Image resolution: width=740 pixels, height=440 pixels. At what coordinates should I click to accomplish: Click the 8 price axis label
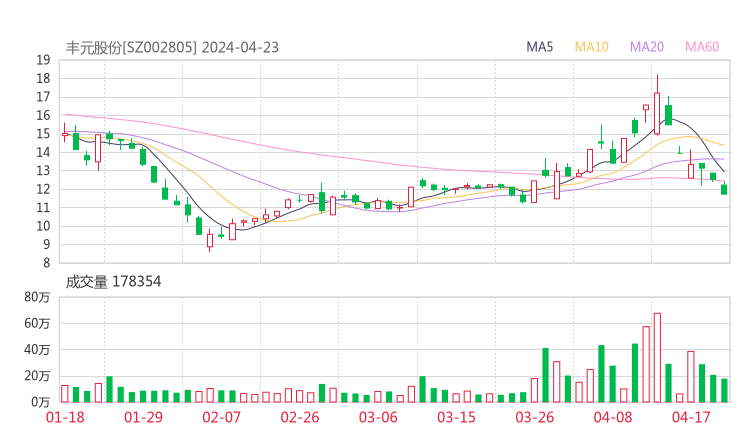[x=47, y=263]
